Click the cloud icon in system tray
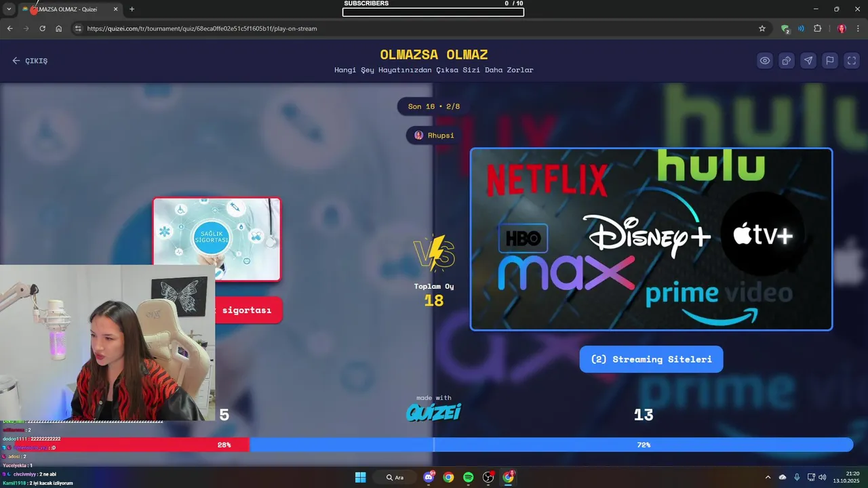The width and height of the screenshot is (868, 488). 783,477
